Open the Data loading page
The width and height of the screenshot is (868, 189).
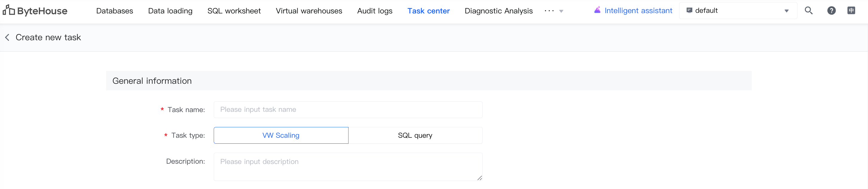click(x=170, y=11)
